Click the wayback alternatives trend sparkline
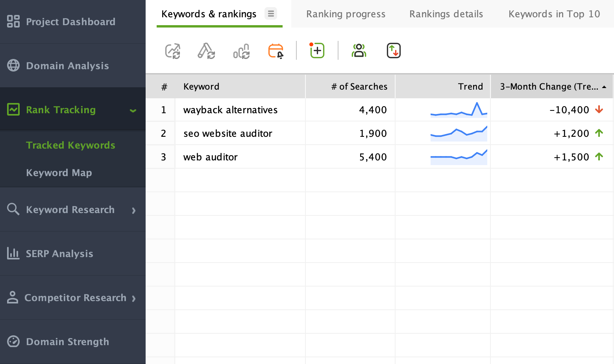Screen dimensions: 614x364 [459, 110]
